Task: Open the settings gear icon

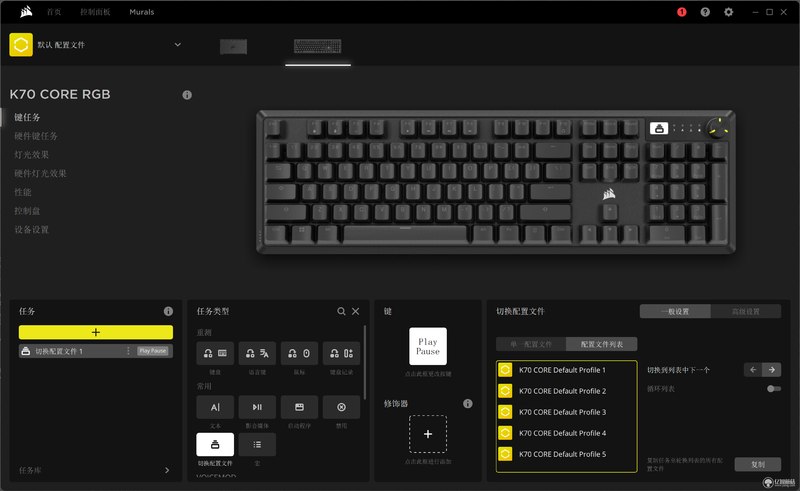Action: coord(729,12)
